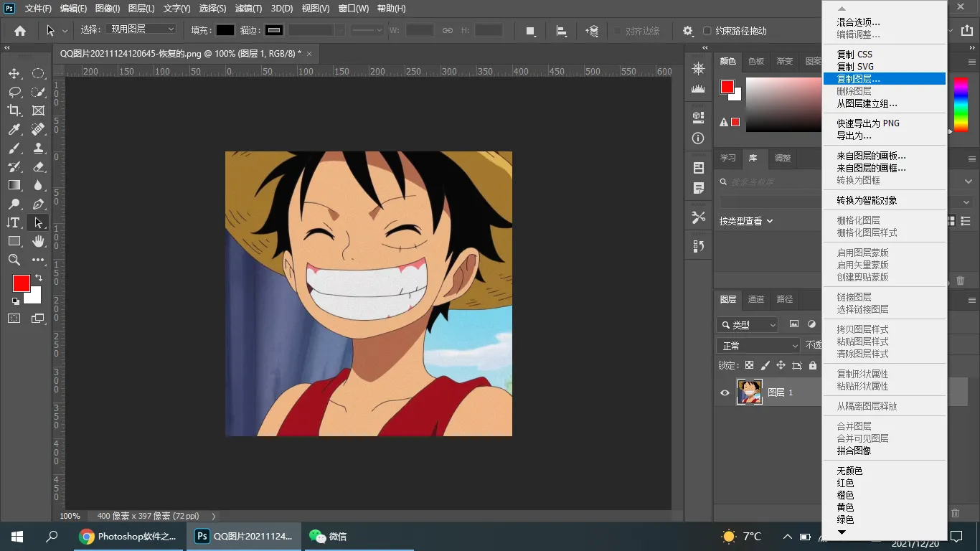Select the Elliptical Marquee tool
Image resolution: width=980 pixels, height=551 pixels.
tap(38, 73)
